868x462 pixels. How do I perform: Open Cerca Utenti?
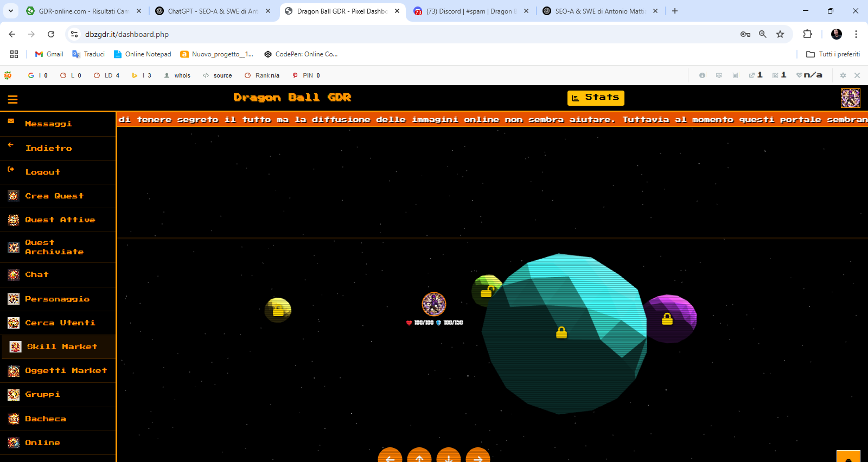coord(58,323)
